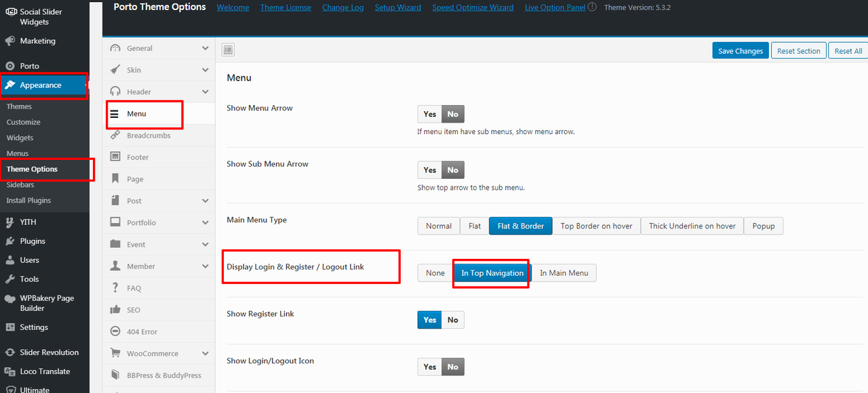This screenshot has height=393, width=868.
Task: Open Install Plugins submenu item
Action: 28,201
